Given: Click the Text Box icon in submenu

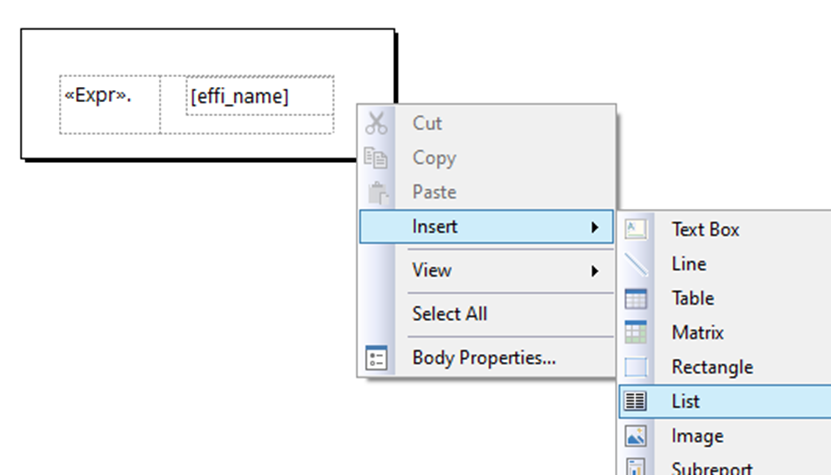Looking at the screenshot, I should click(x=635, y=230).
